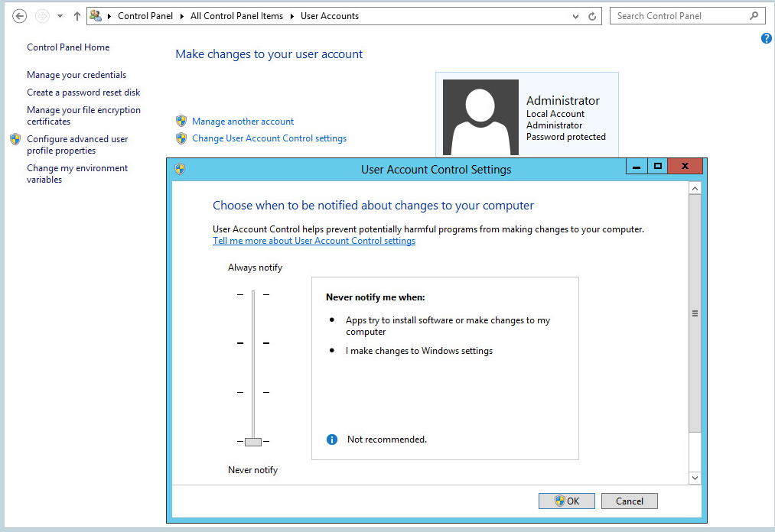Viewport: 775px width, 532px height.
Task: Select the Control Panel breadcrumb
Action: (x=145, y=16)
